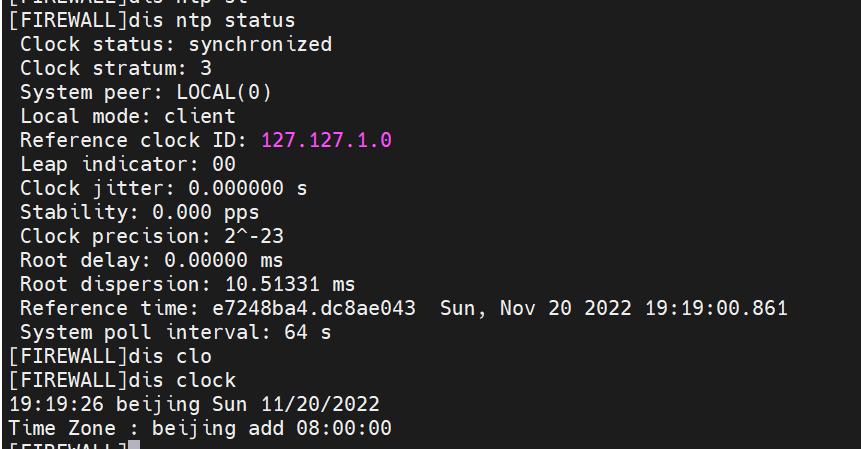
Task: Click the 'System poll interval: 64 s' line
Action: [x=176, y=332]
